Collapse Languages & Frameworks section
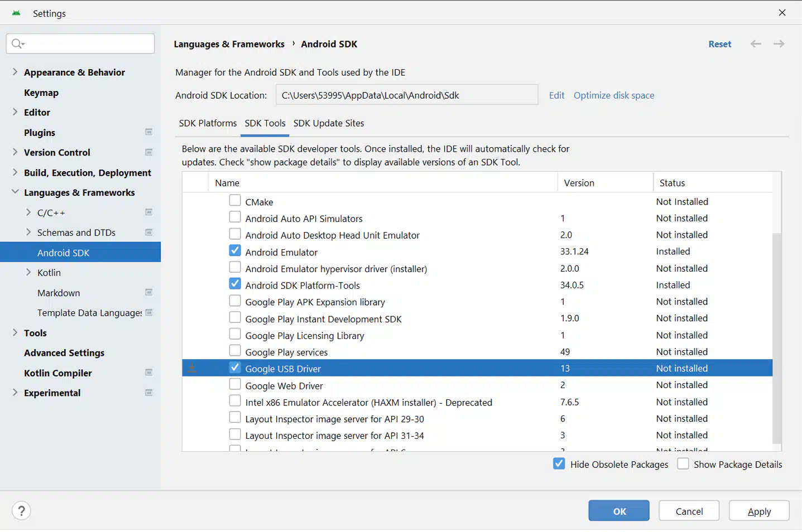The width and height of the screenshot is (802, 532). tap(15, 192)
